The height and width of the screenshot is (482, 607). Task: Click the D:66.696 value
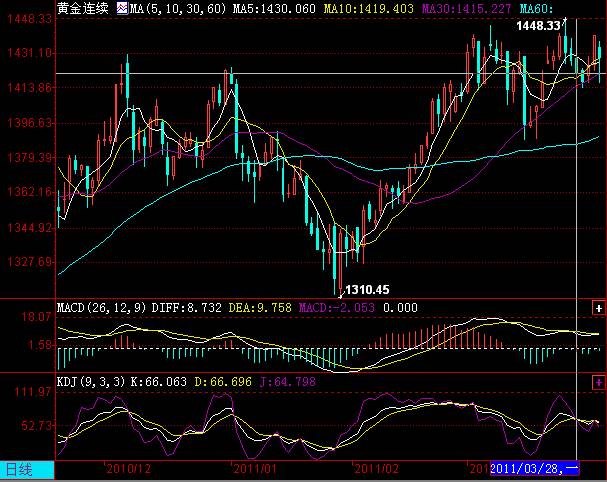(x=223, y=382)
